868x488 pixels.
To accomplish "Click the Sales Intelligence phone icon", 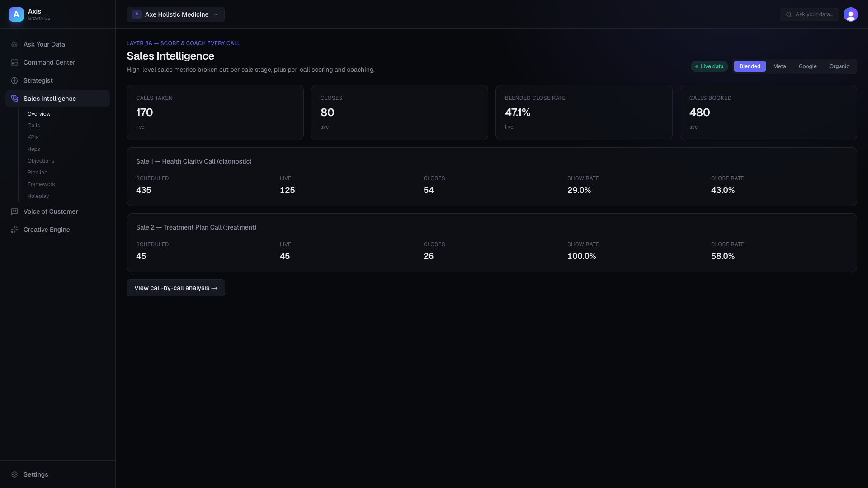I will tap(14, 99).
